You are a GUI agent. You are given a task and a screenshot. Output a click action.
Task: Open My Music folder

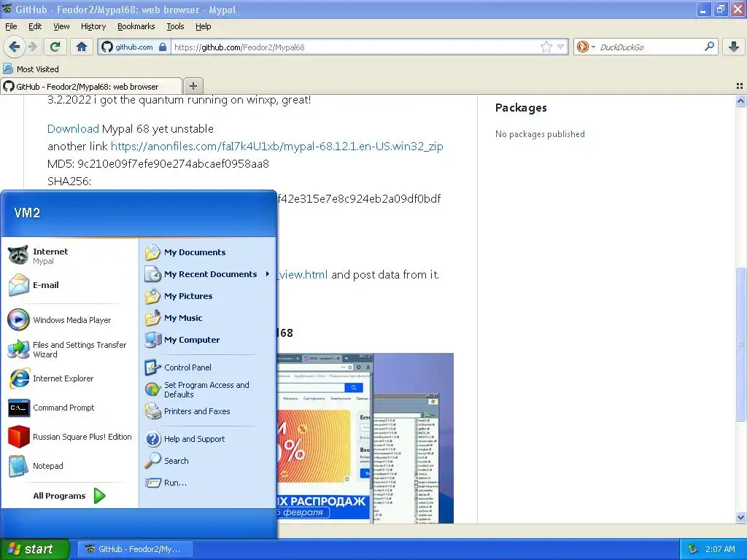208,318
